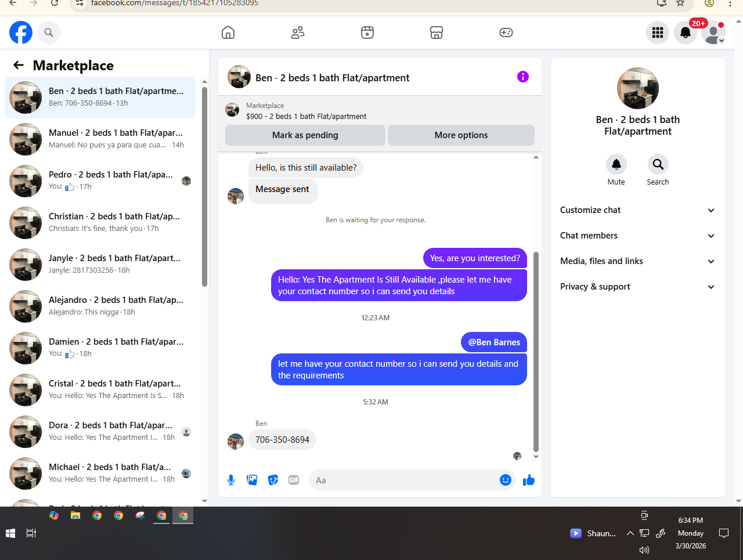Click the message input field Aa
The height and width of the screenshot is (560, 743).
pyautogui.click(x=404, y=480)
